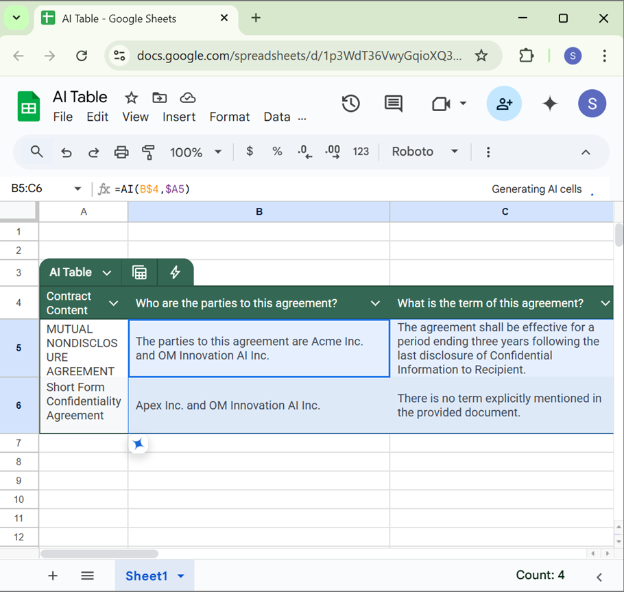Add a new sheet with plus button

point(53,576)
